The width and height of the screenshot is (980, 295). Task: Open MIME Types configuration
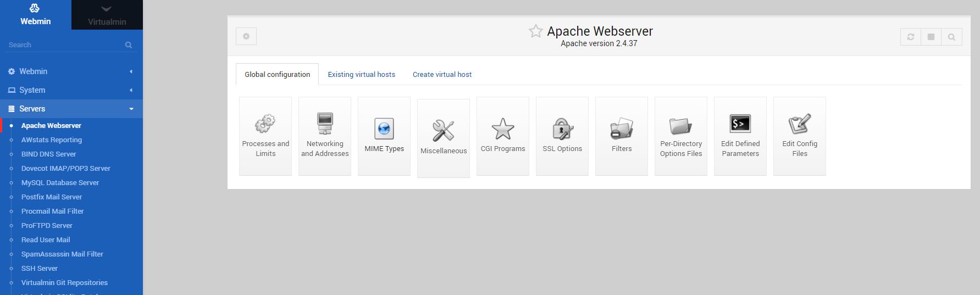pyautogui.click(x=384, y=136)
